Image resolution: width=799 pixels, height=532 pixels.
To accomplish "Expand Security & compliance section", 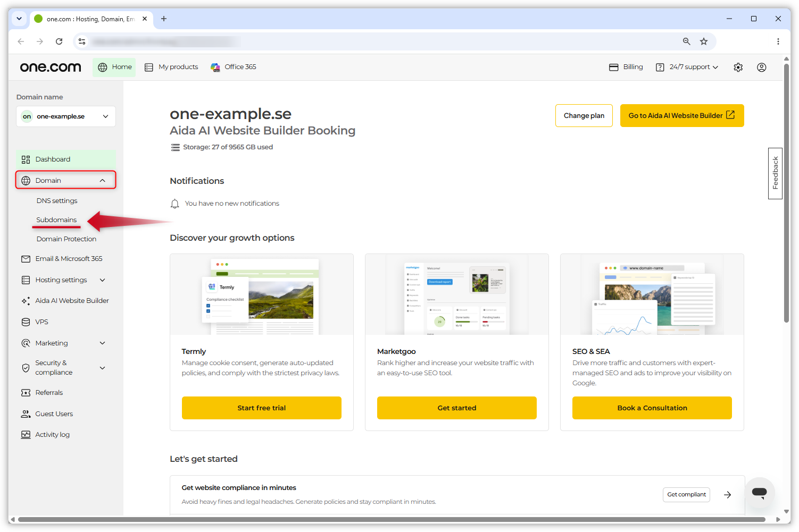I will 103,368.
